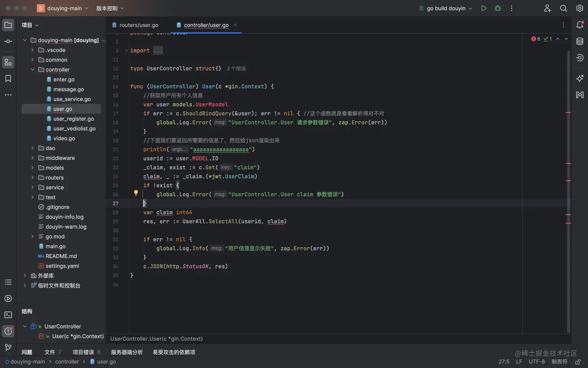Select the controller/user.go tab
Image resolution: width=588 pixels, height=368 pixels.
click(x=206, y=25)
